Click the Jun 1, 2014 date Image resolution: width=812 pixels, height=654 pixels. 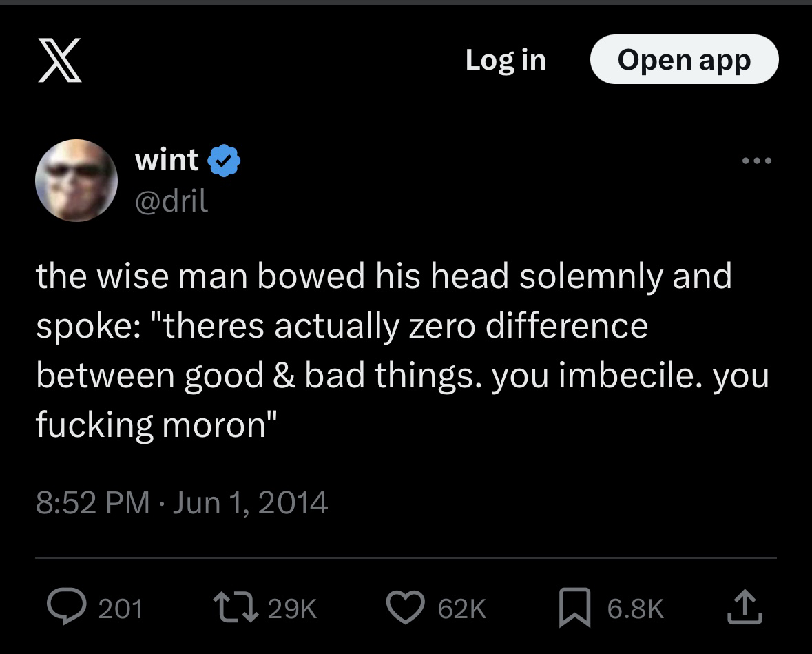point(250,502)
